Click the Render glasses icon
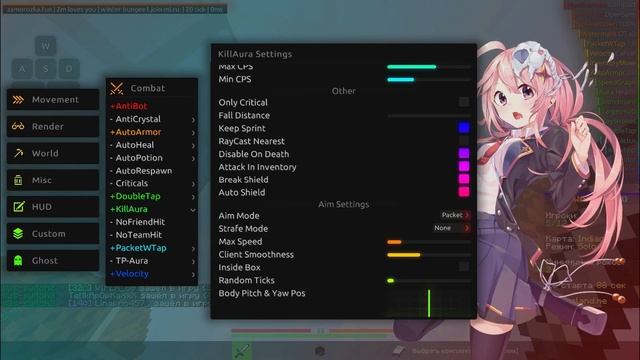 18,127
